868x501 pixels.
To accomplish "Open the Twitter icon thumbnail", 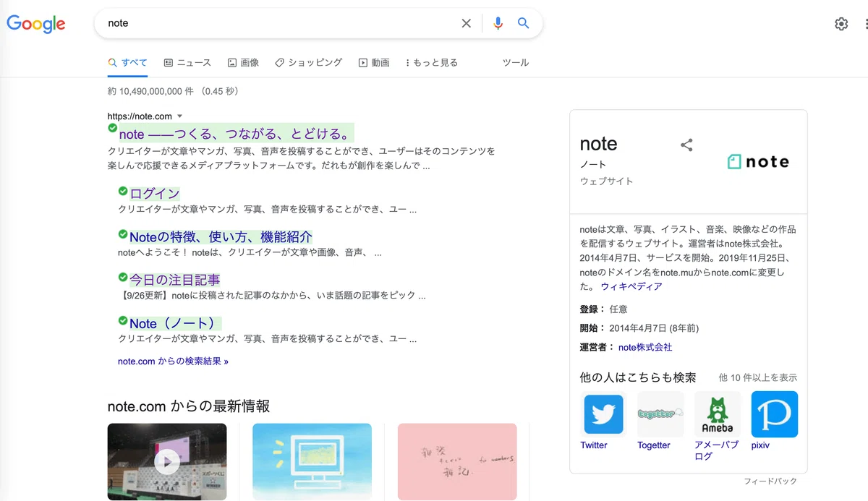I will pyautogui.click(x=603, y=414).
